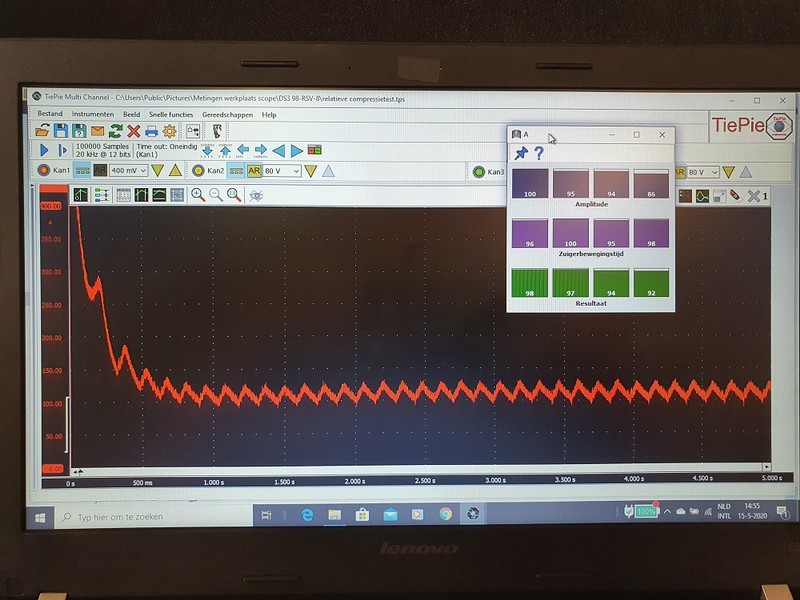Click the save-as floppy icon with a question mark
The image size is (800, 600).
coord(79,131)
